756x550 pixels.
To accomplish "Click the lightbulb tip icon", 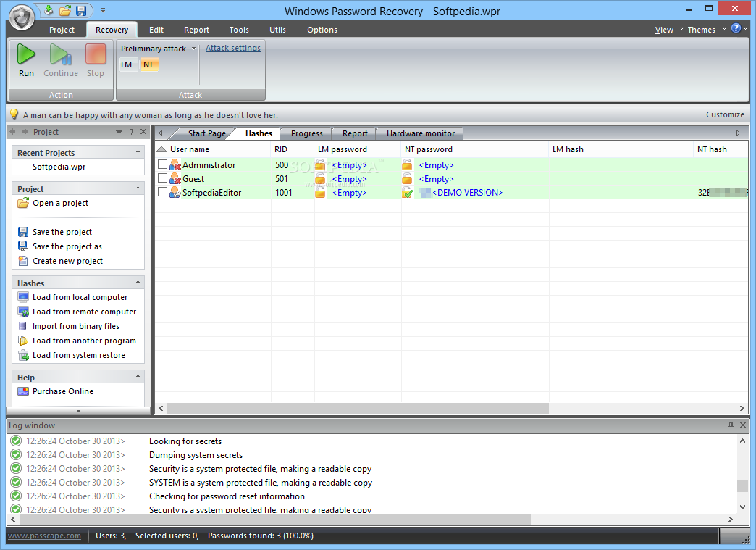I will [14, 114].
